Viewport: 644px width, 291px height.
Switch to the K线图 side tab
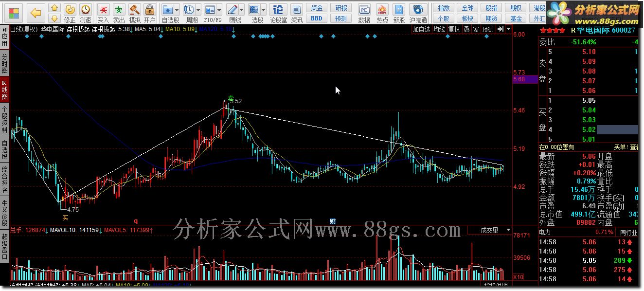coord(4,91)
